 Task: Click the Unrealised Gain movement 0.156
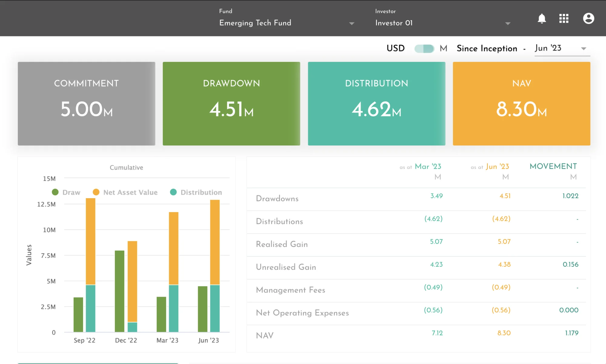(571, 265)
